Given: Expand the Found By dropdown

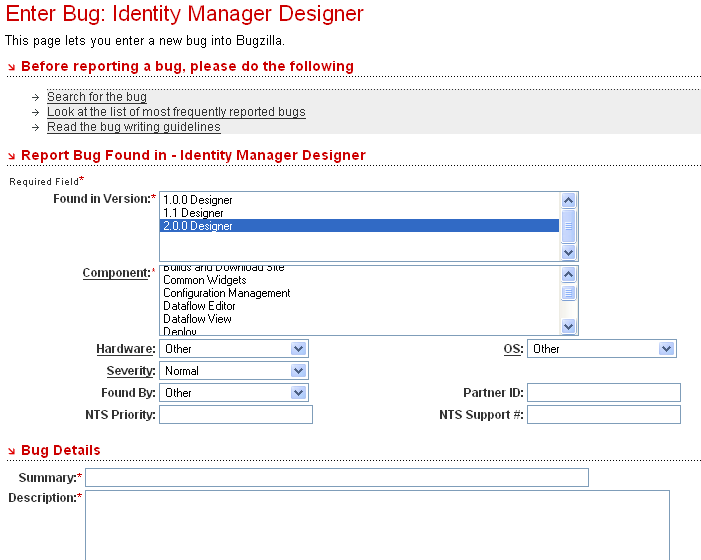Looking at the screenshot, I should click(233, 393).
